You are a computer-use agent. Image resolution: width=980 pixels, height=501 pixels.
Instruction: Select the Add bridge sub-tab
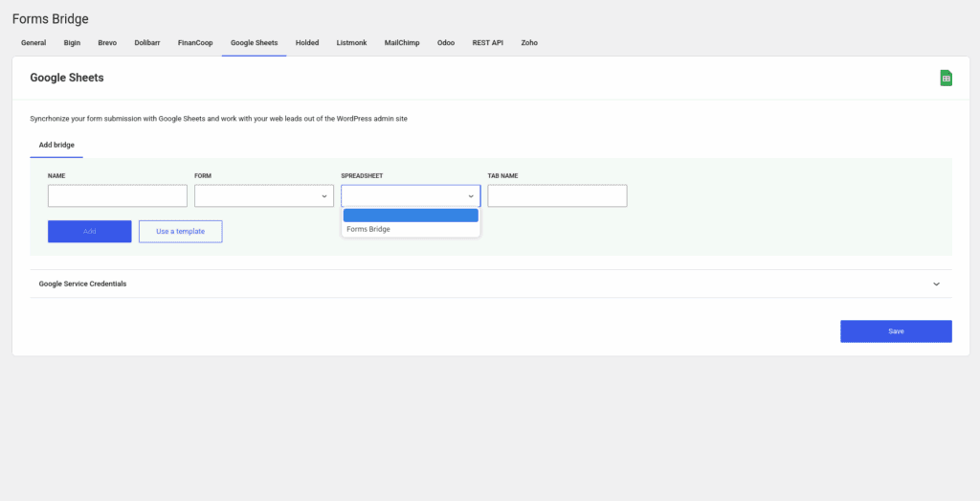pos(56,145)
